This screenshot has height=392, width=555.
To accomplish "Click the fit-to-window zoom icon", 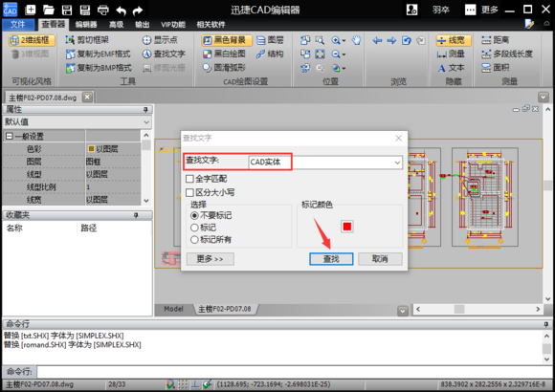I will tap(320, 54).
